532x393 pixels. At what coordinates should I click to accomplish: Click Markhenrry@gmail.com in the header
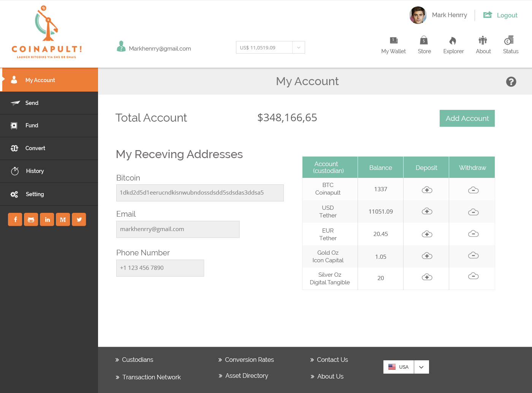[x=160, y=49]
